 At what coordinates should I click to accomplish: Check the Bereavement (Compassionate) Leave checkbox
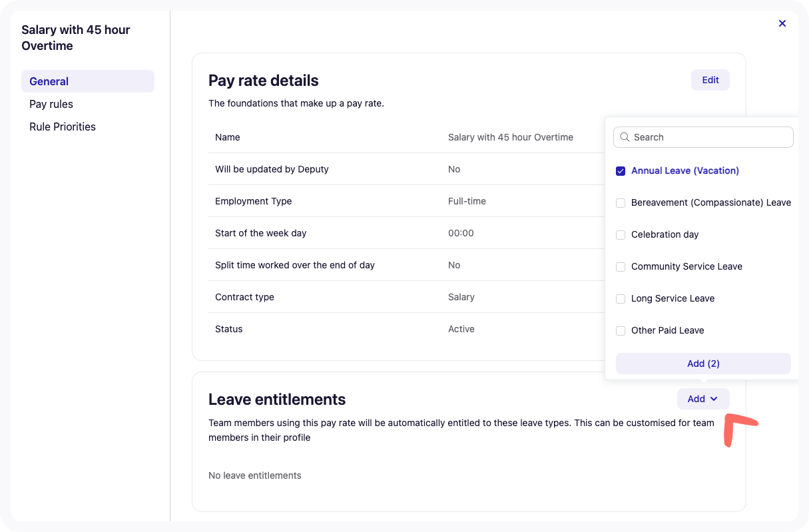[621, 202]
